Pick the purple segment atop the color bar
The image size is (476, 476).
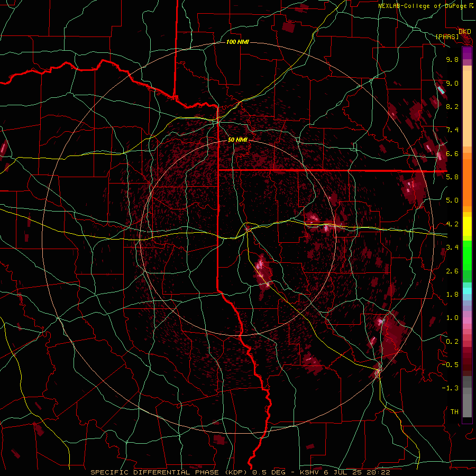pyautogui.click(x=467, y=53)
